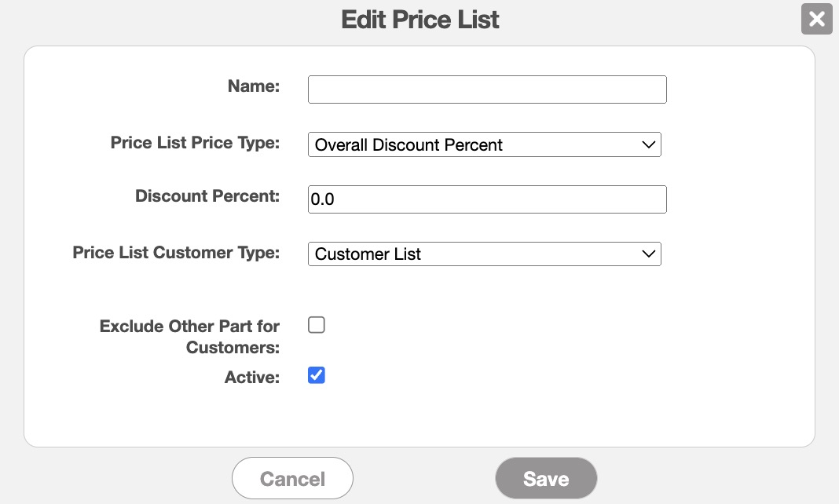Click the "Edit Price List" dialog title
Screen dimensions: 839x504
419,20
